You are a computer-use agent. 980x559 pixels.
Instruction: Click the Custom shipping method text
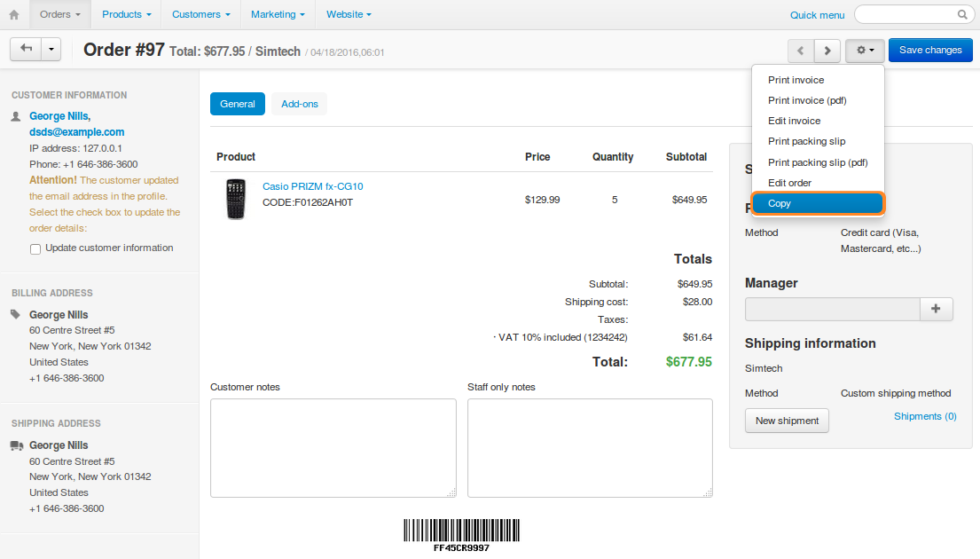pos(896,393)
